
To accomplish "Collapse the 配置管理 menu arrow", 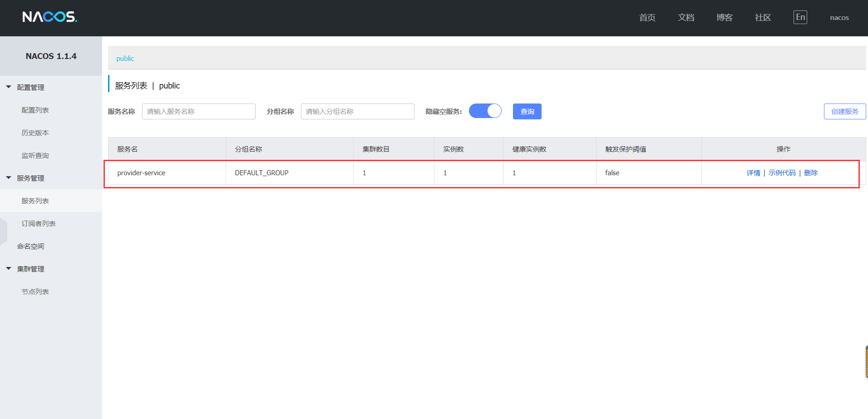I will pyautogui.click(x=9, y=87).
